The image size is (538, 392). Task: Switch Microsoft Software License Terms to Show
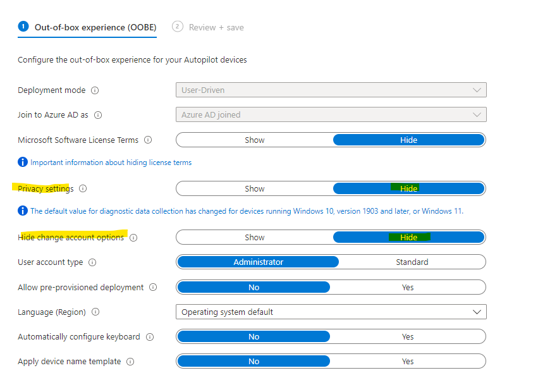coord(254,140)
